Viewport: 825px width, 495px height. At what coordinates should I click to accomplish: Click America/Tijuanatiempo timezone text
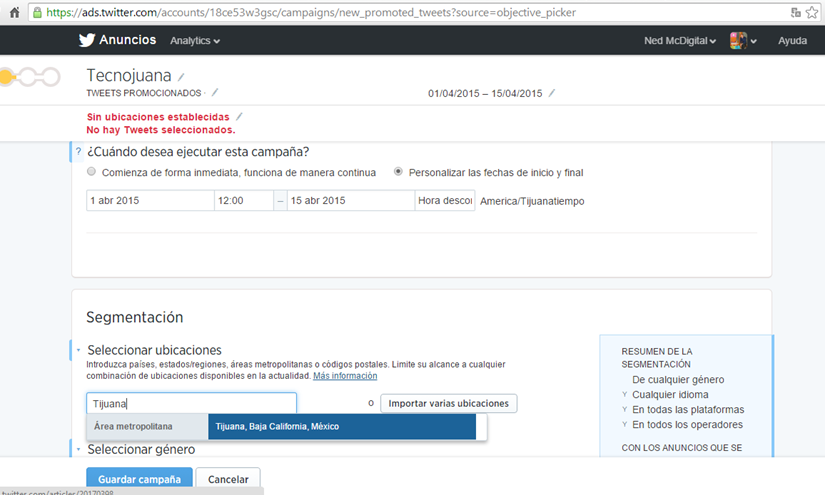532,201
